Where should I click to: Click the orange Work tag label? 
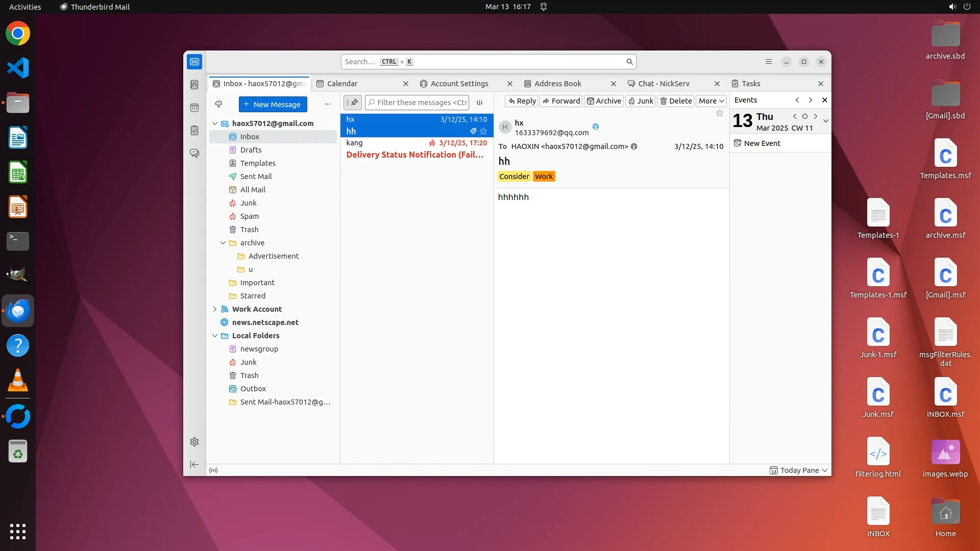tap(544, 177)
